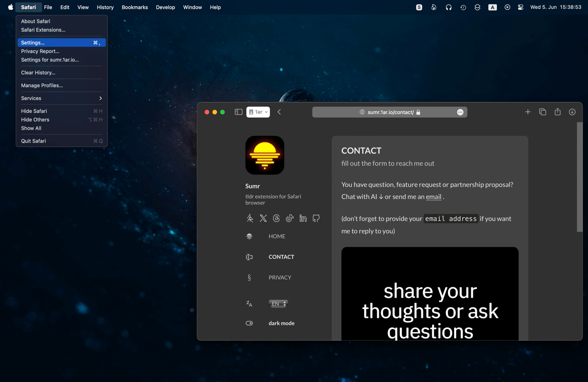
Task: Open the GitHub profile icon
Action: coord(316,218)
